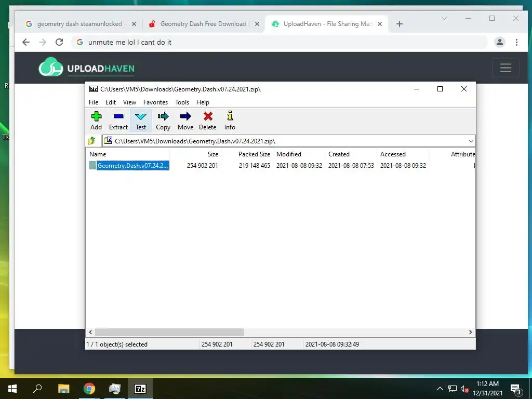Click the 1 / 1 object(s) selected status
The height and width of the screenshot is (399, 532).
117,344
